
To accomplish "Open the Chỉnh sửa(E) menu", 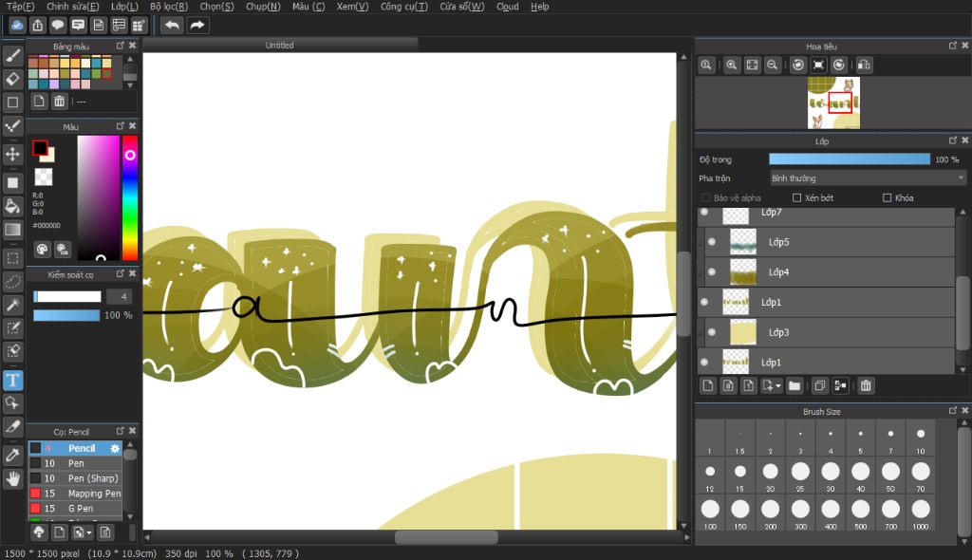I will pyautogui.click(x=72, y=7).
